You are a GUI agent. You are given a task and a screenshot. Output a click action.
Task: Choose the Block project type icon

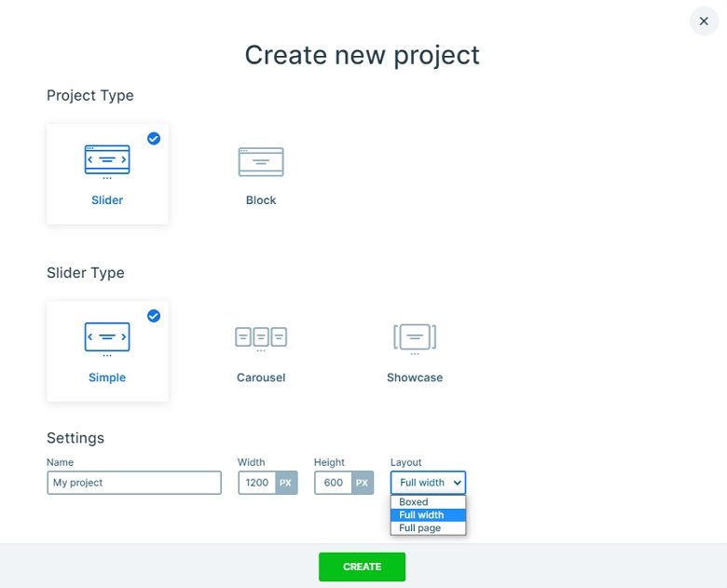(x=261, y=162)
